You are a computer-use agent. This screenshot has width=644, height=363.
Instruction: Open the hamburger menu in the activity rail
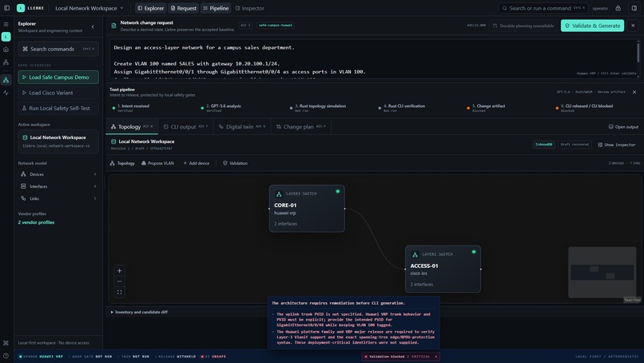(6, 24)
